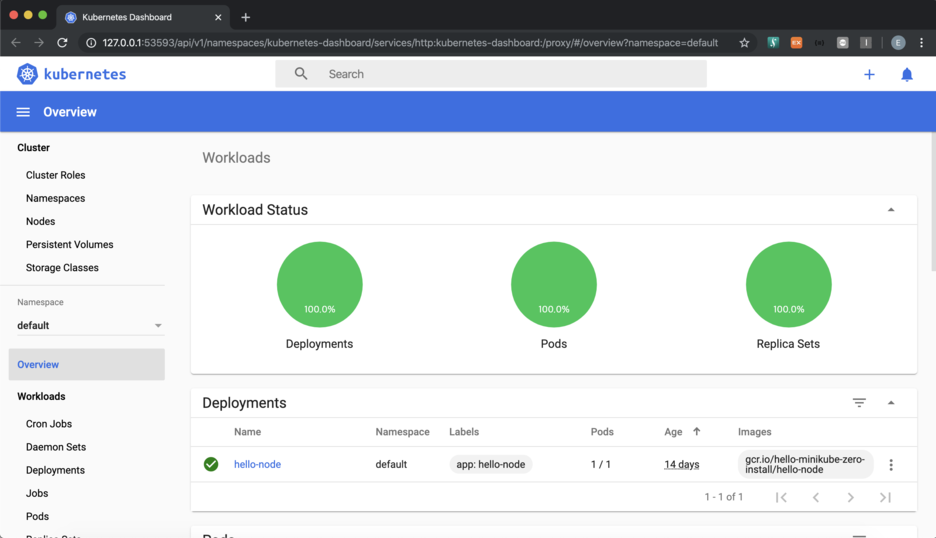936x538 pixels.
Task: Open the Chrome three-dot menu
Action: tap(922, 42)
